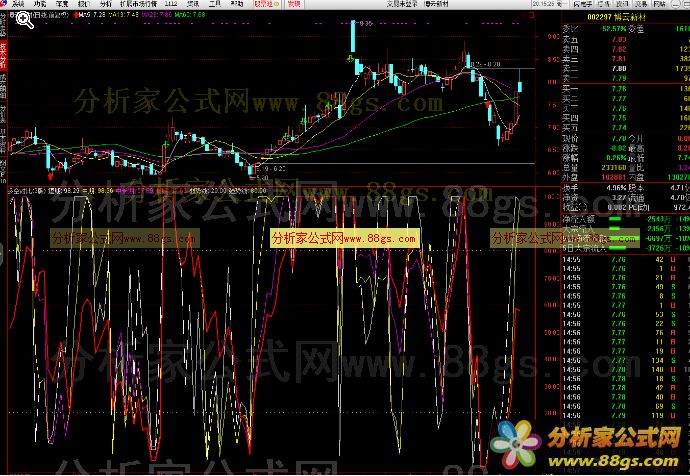Click the red marker below the left low candlestick

[x=50, y=176]
